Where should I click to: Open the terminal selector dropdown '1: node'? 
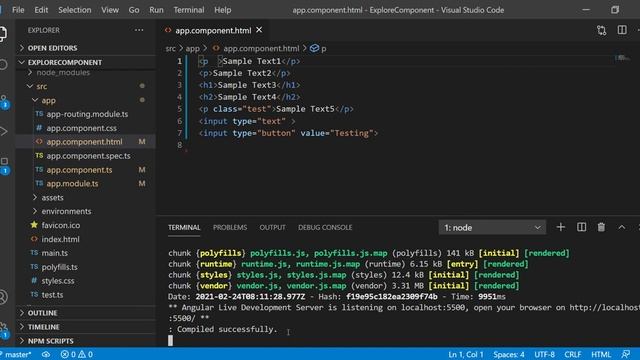point(493,227)
